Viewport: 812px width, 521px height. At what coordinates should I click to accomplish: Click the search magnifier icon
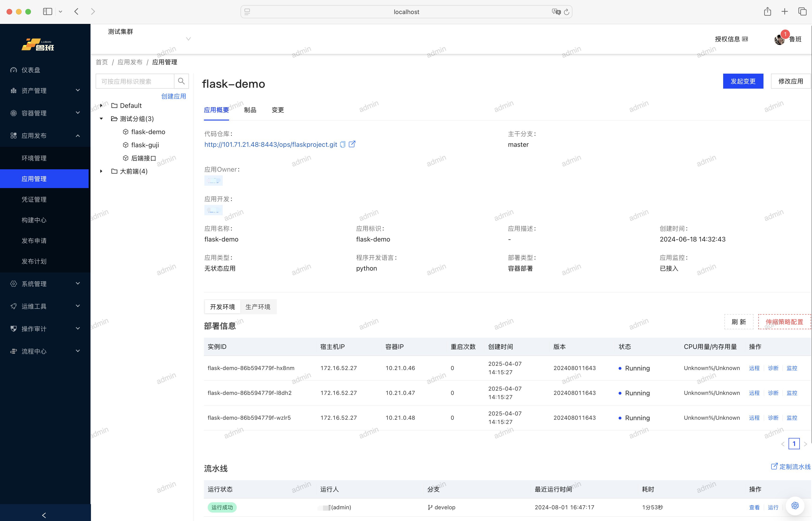[x=181, y=81]
